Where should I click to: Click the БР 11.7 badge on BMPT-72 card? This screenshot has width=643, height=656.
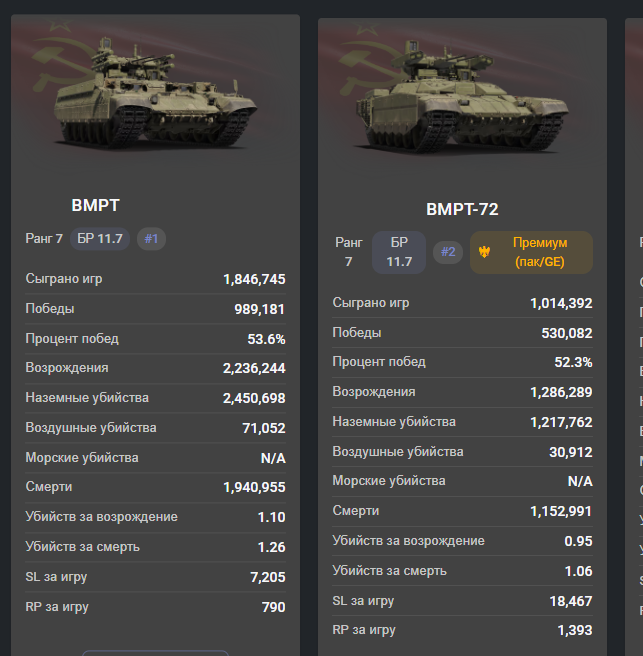coord(399,252)
